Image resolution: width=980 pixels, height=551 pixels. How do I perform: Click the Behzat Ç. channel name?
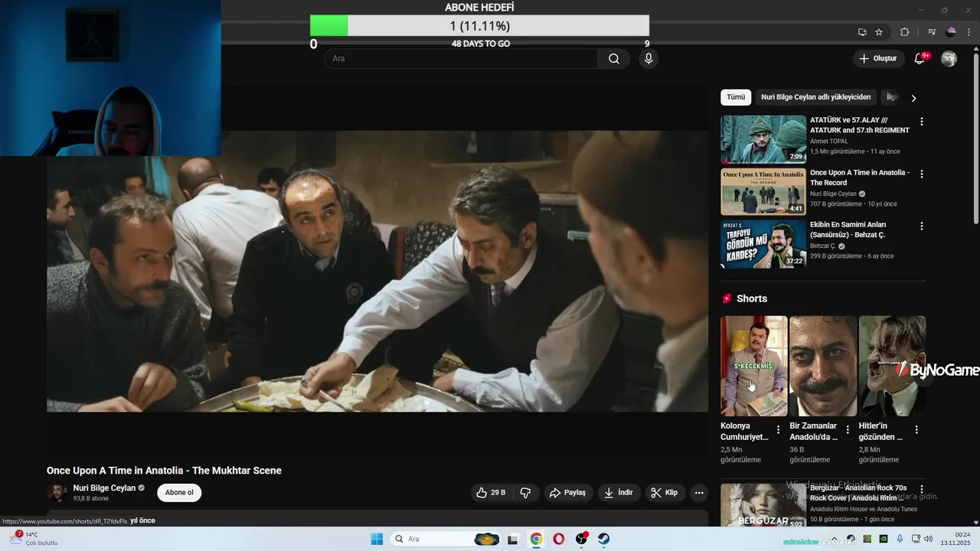click(x=823, y=246)
